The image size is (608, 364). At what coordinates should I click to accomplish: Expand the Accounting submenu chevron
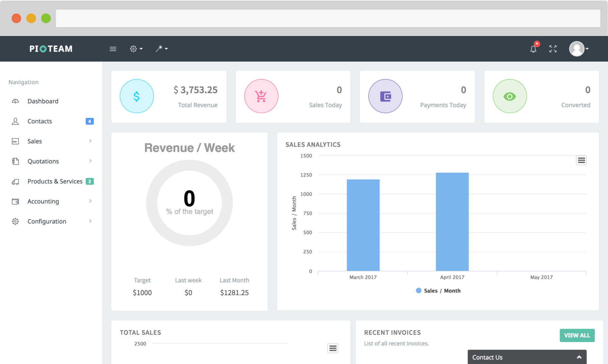[x=90, y=201]
